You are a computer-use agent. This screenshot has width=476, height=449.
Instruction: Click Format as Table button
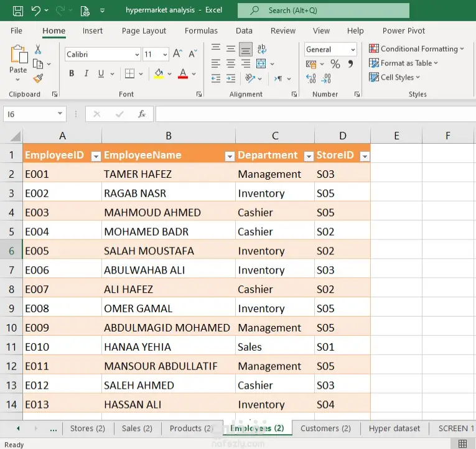click(x=403, y=63)
